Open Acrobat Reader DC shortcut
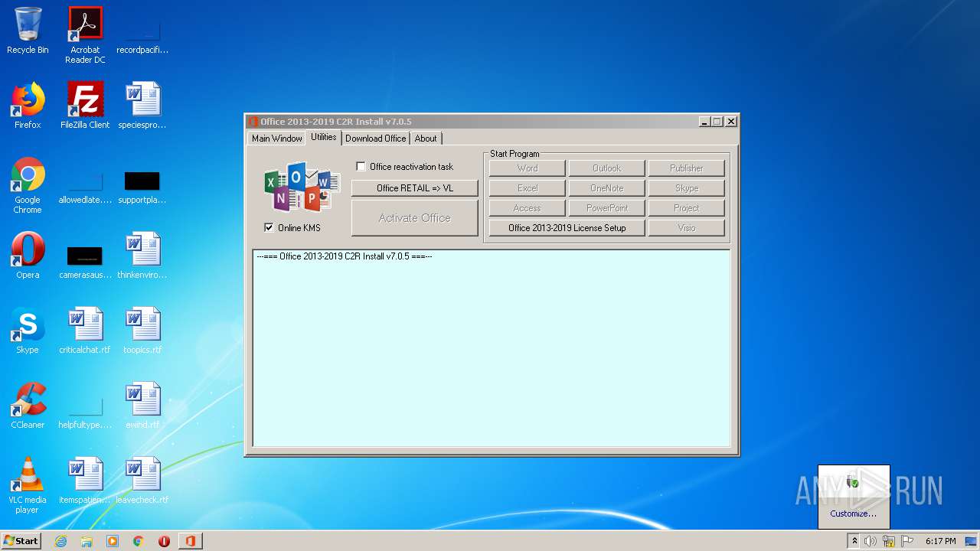The width and height of the screenshot is (980, 551). pyautogui.click(x=85, y=34)
